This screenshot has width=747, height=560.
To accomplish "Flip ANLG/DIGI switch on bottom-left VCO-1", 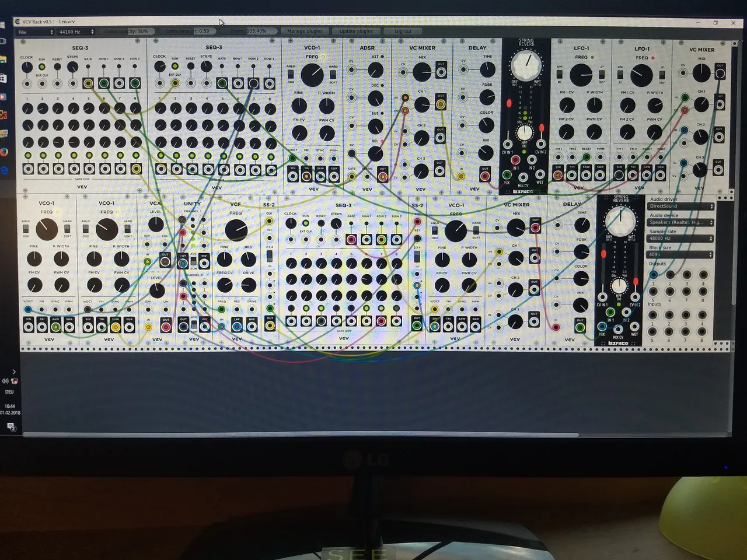I will (x=26, y=229).
